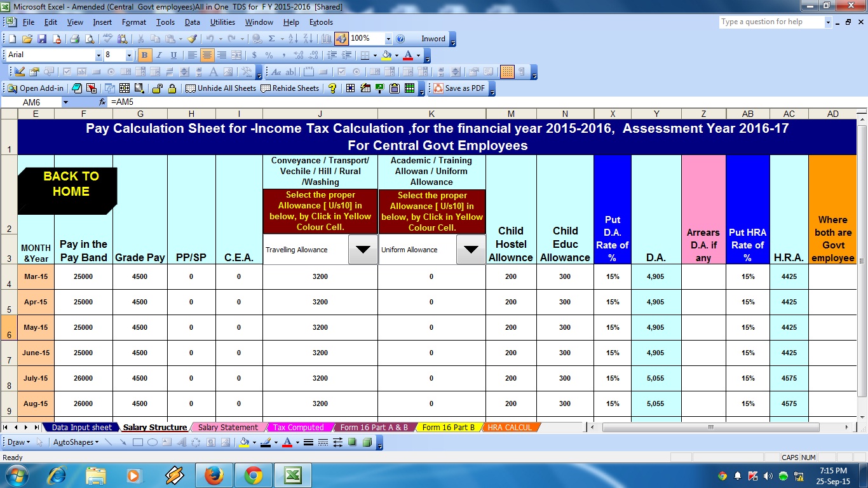Viewport: 868px width, 488px height.
Task: Open Firefox from the taskbar
Action: pos(214,475)
